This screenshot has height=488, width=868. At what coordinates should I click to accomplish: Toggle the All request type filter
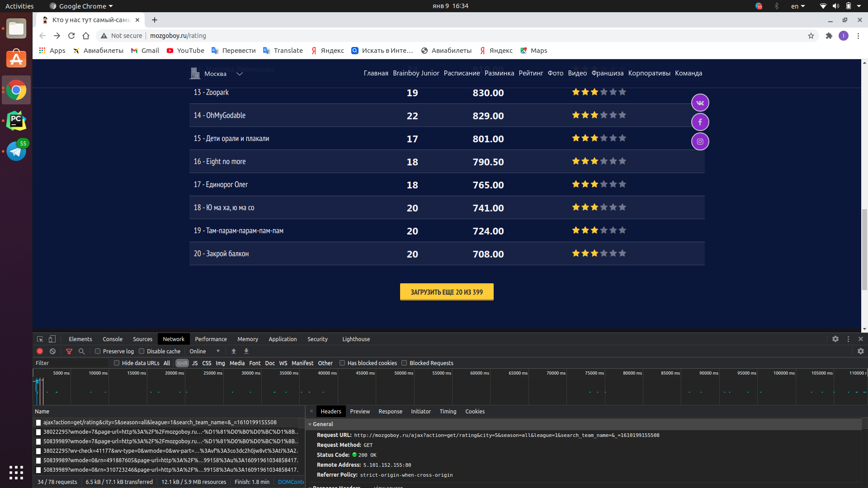167,363
